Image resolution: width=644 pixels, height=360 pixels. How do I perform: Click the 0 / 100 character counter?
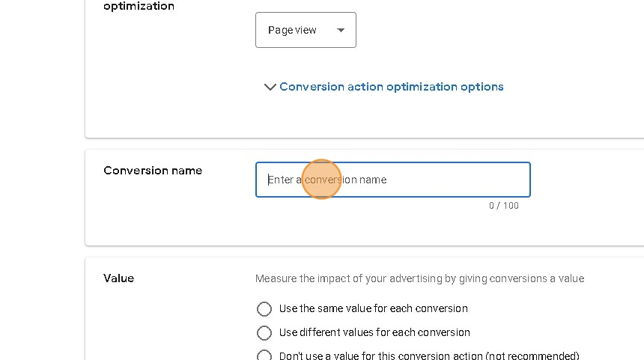tap(503, 206)
